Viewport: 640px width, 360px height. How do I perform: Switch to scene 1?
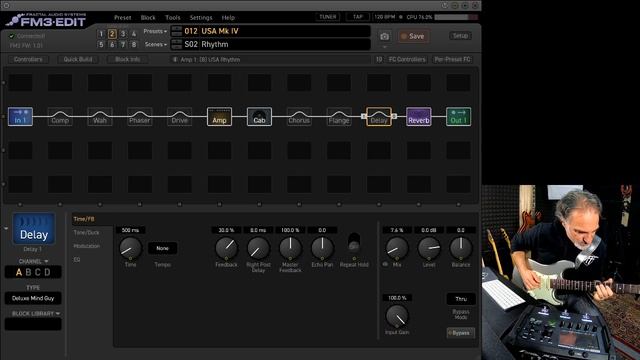(101, 34)
